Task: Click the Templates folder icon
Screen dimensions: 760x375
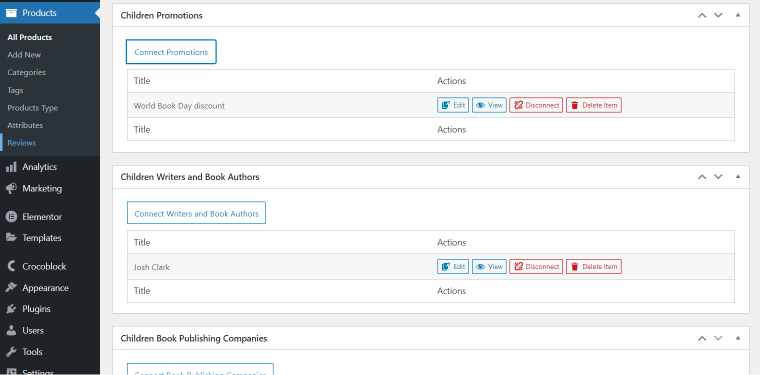Action: [x=11, y=238]
